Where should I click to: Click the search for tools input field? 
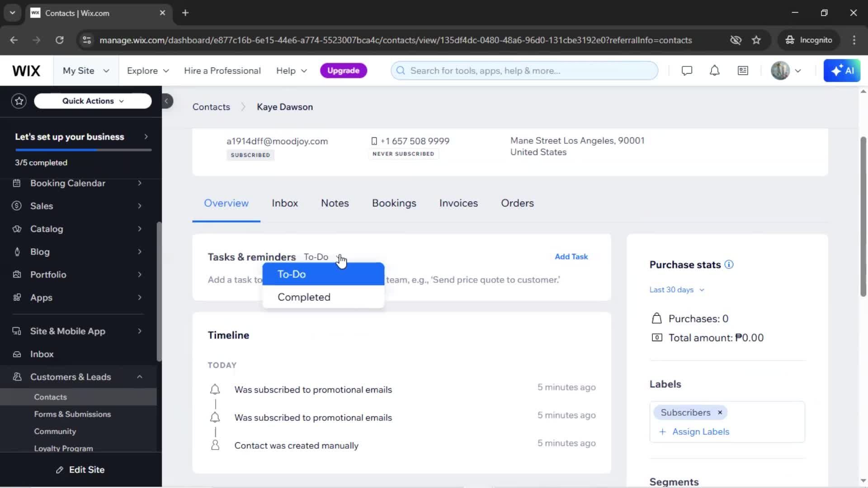[524, 70]
